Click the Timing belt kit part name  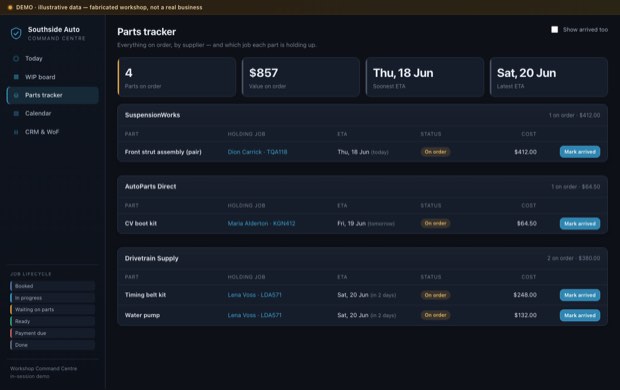[145, 295]
